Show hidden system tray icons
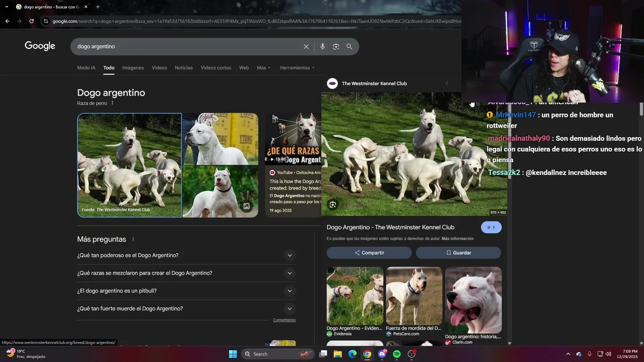The image size is (644, 362). click(568, 354)
